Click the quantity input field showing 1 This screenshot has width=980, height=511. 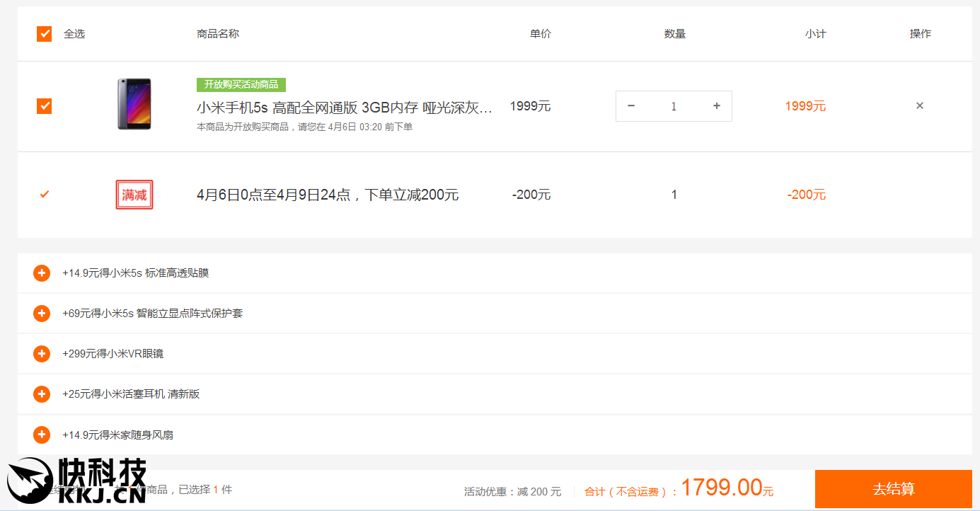[674, 106]
